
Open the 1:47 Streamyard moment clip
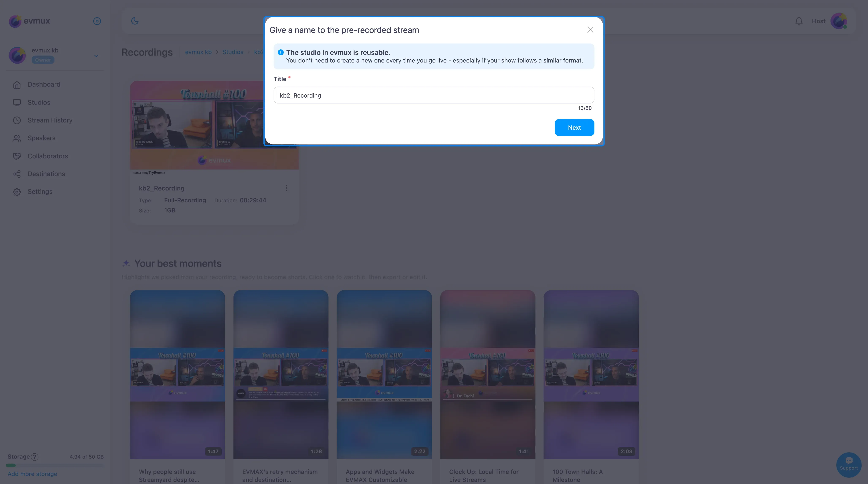click(177, 374)
